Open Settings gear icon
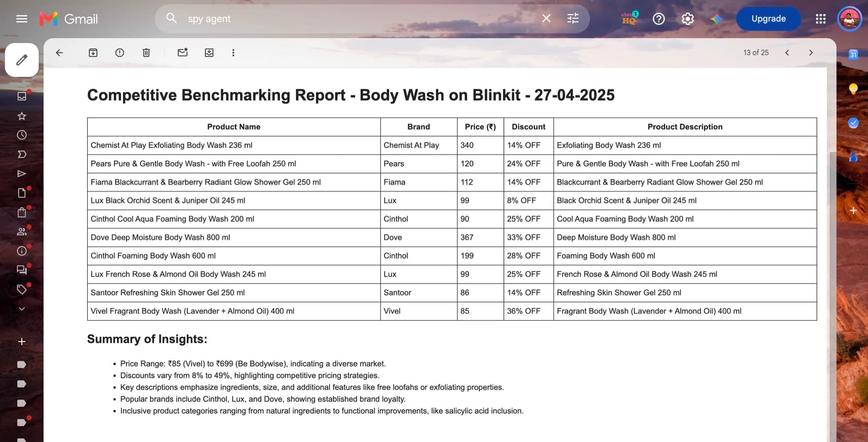Screen dimensions: 868x442 (x=687, y=19)
